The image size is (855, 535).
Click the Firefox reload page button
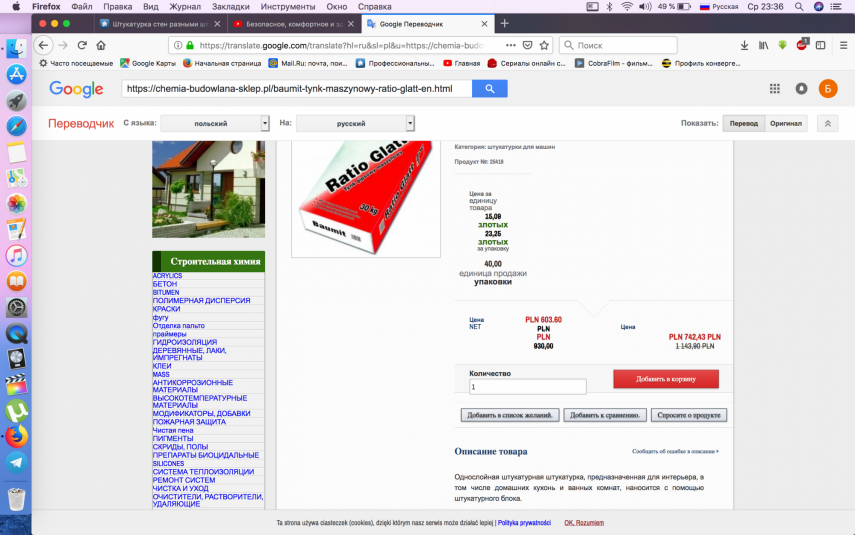click(82, 45)
